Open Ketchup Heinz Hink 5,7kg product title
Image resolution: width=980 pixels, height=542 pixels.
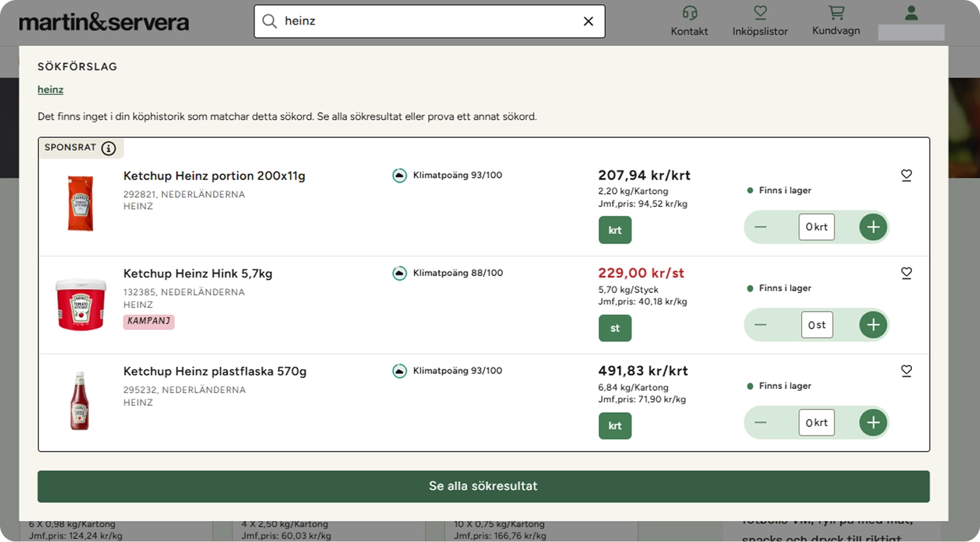[x=197, y=274]
